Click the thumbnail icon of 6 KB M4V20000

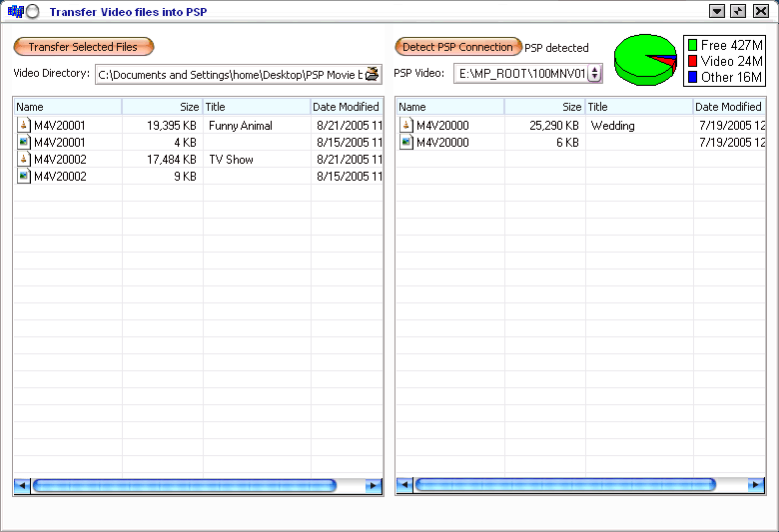click(405, 142)
